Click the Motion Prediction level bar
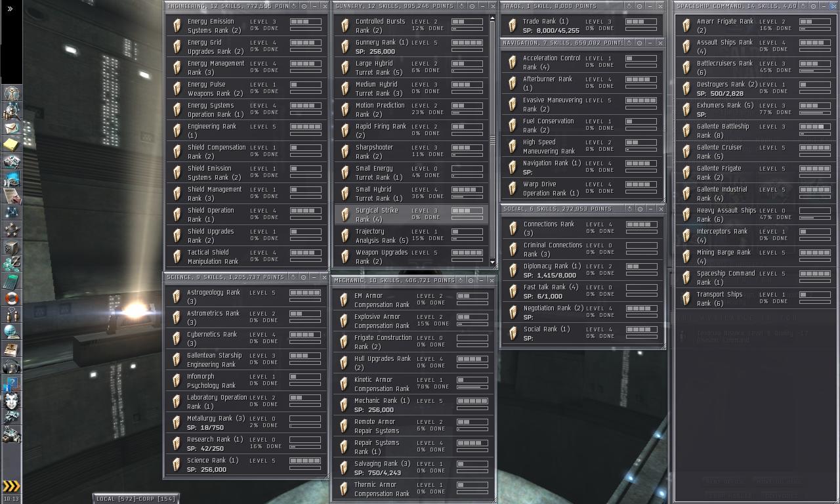 click(x=467, y=106)
